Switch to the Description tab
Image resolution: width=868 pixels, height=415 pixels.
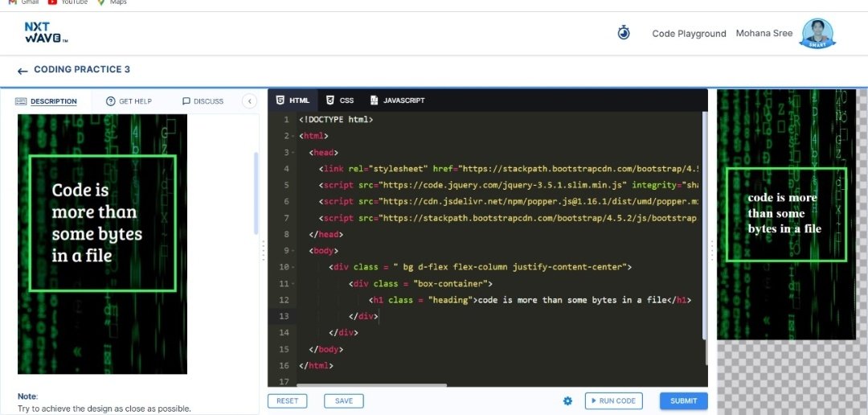click(46, 101)
